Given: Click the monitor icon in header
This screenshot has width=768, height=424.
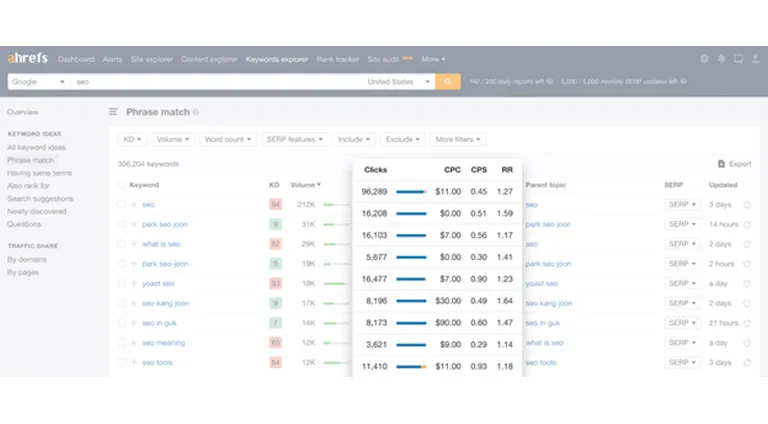Looking at the screenshot, I should pyautogui.click(x=739, y=59).
